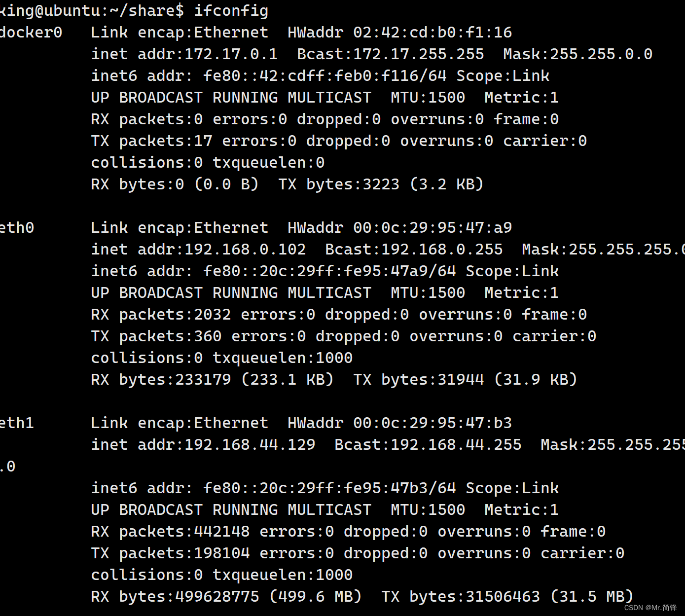Click eth0 inet addr 192.168.0.102
Viewport: 685px width, 616px height.
(198, 250)
